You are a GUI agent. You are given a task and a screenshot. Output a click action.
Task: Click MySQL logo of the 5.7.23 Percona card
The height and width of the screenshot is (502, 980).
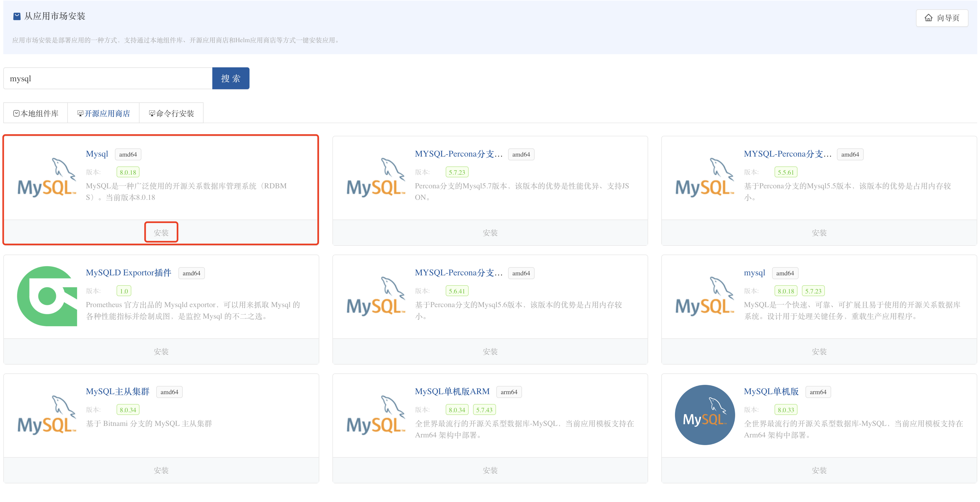376,177
